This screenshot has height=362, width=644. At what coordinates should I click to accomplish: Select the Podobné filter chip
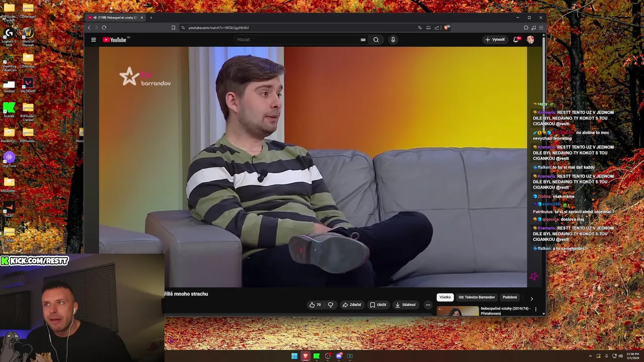[510, 297]
